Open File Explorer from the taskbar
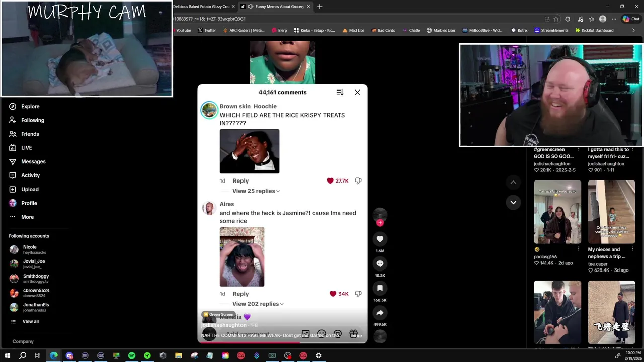This screenshot has width=644, height=362. pyautogui.click(x=179, y=356)
